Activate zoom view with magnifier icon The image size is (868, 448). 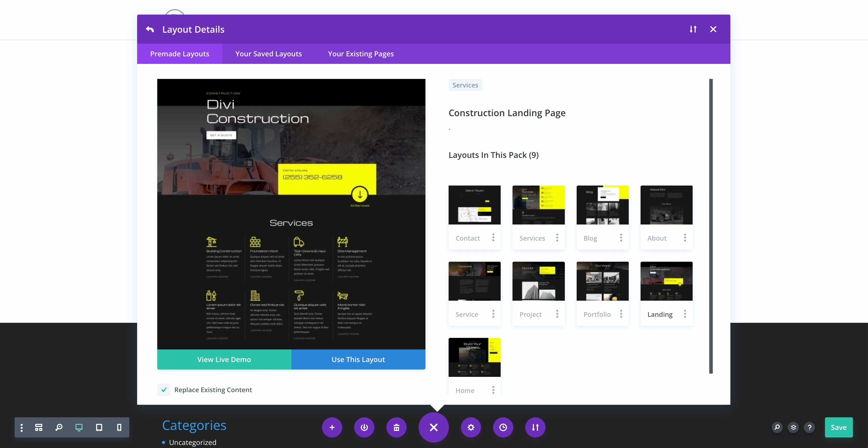click(x=59, y=427)
